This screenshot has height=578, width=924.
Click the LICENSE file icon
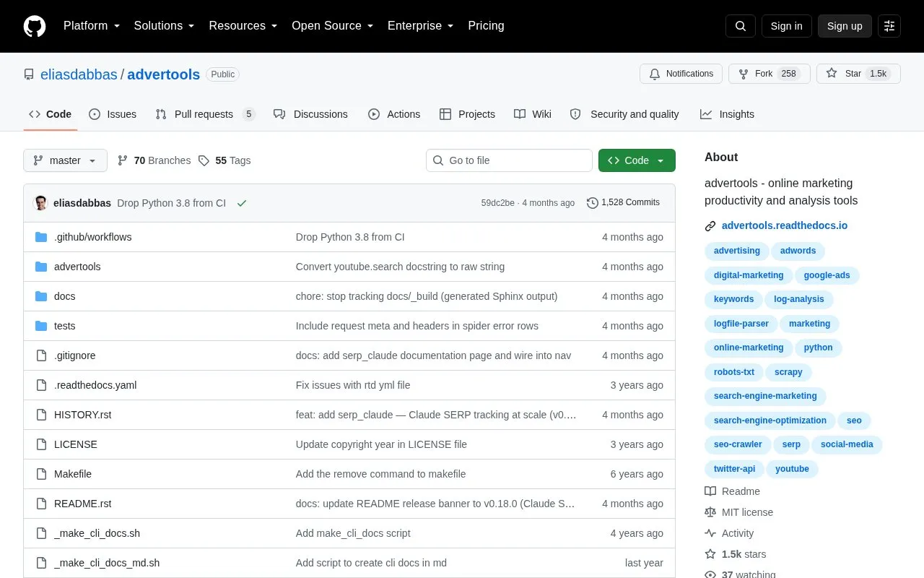pyautogui.click(x=41, y=444)
